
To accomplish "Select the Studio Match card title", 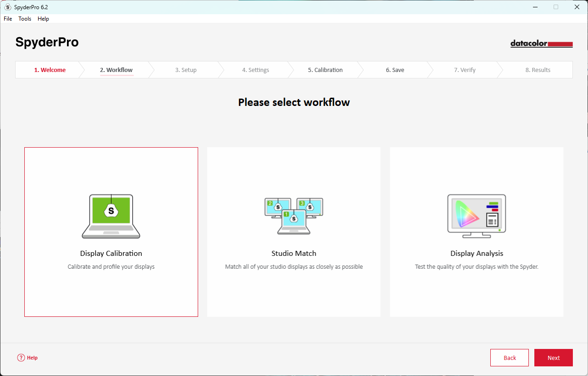I will pyautogui.click(x=294, y=254).
